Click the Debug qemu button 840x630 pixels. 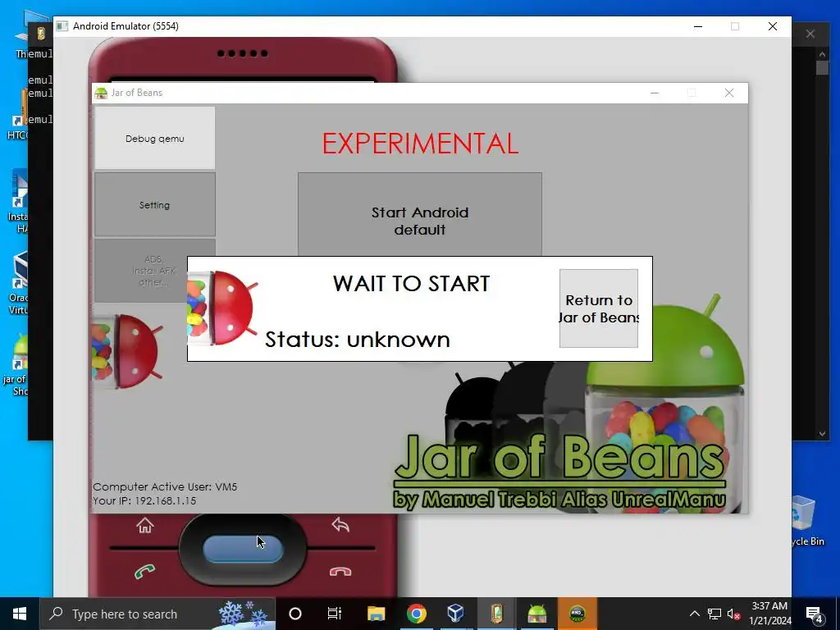tap(155, 138)
